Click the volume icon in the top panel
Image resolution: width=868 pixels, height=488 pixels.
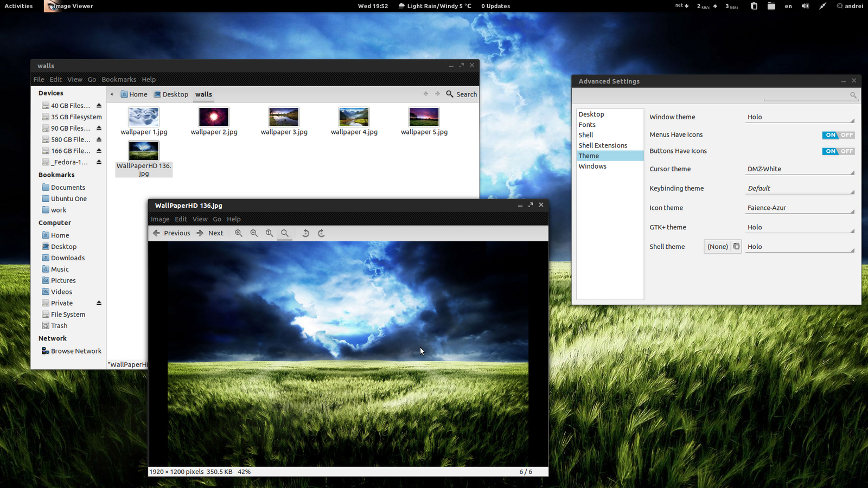coord(806,6)
